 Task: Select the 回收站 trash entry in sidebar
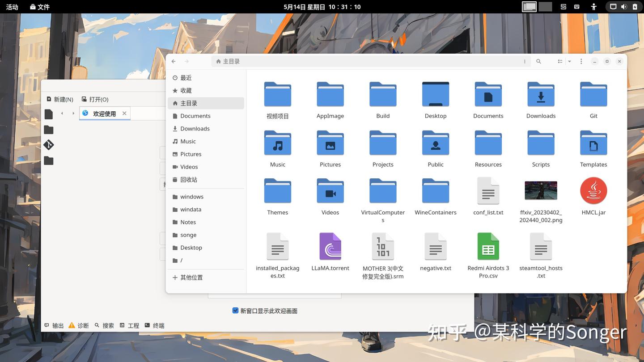[x=188, y=179]
